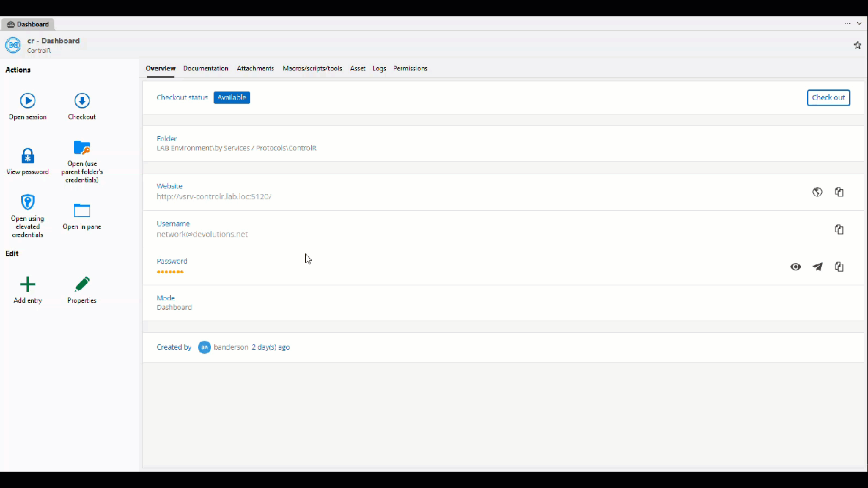Viewport: 868px width, 488px height.
Task: Switch to the Documentation tab
Action: tap(205, 68)
